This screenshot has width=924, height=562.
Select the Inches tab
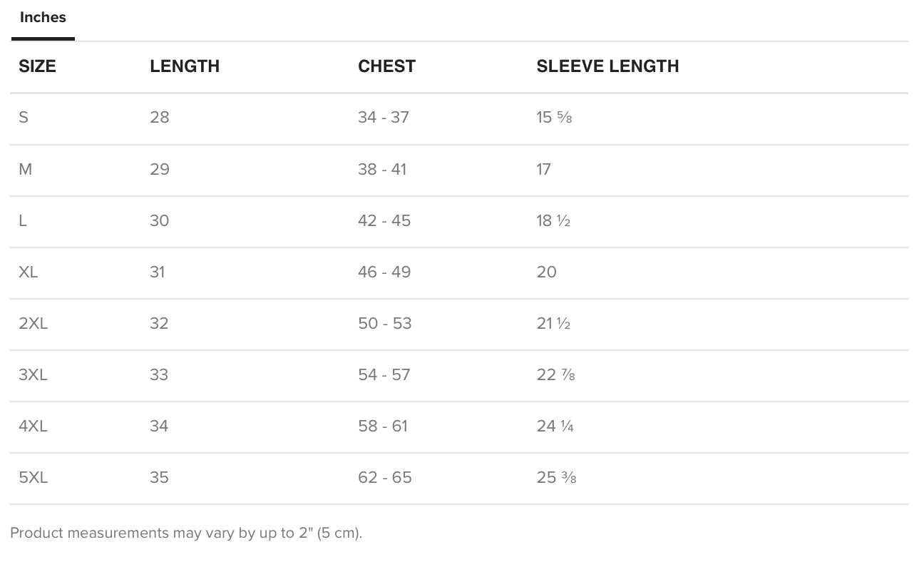(43, 18)
